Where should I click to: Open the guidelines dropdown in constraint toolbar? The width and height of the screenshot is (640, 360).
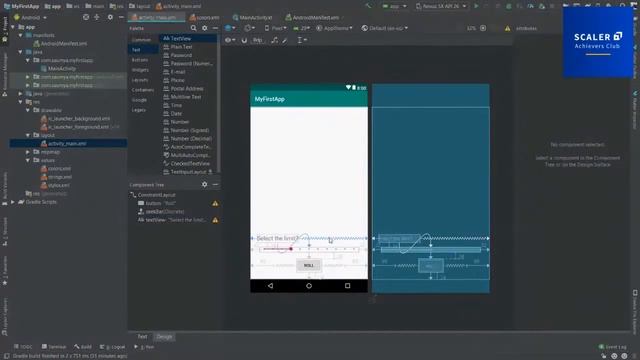pos(302,40)
